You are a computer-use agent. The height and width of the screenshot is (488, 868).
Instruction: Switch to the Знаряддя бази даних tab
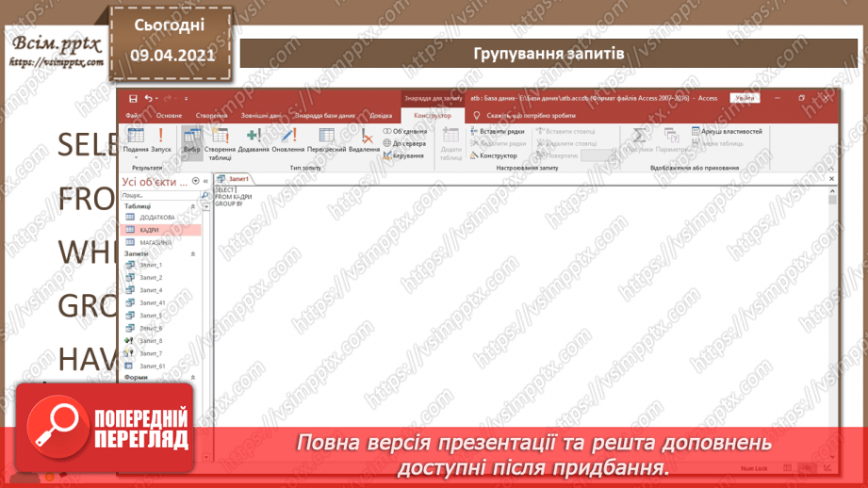[x=325, y=116]
